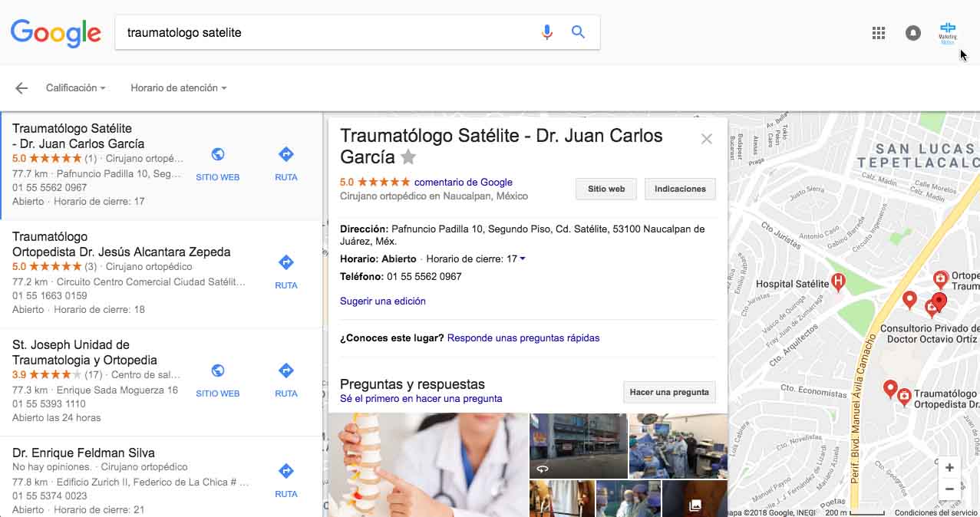Click Sugerir una edición link
This screenshot has width=980, height=517.
coord(383,301)
